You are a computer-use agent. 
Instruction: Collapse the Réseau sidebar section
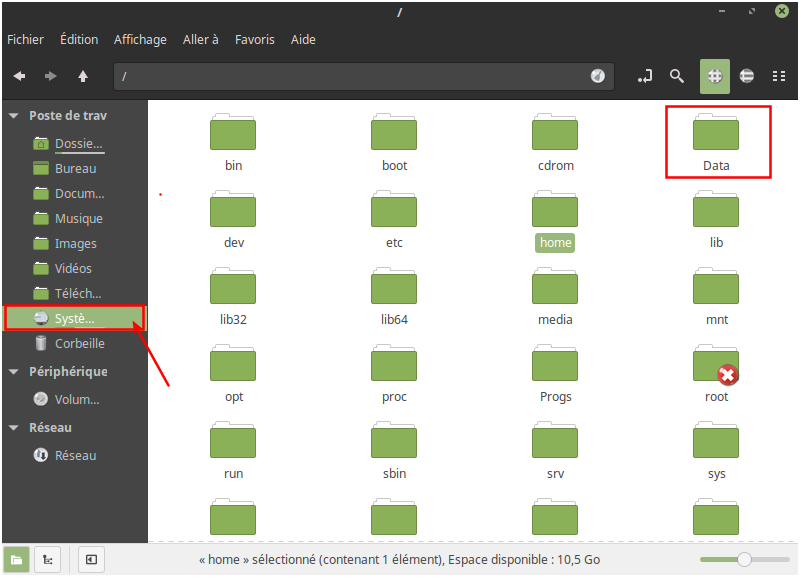click(x=14, y=428)
